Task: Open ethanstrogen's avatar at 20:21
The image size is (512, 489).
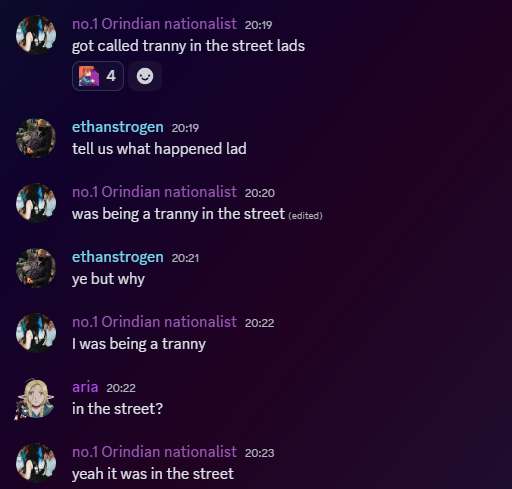Action: pos(36,268)
